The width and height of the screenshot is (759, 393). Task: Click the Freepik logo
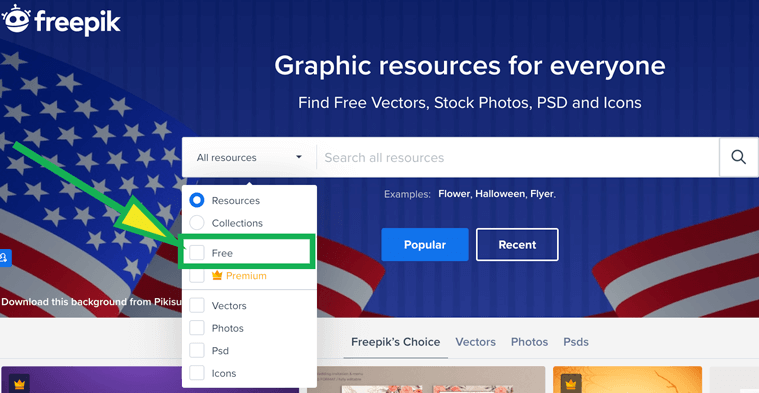[61, 20]
